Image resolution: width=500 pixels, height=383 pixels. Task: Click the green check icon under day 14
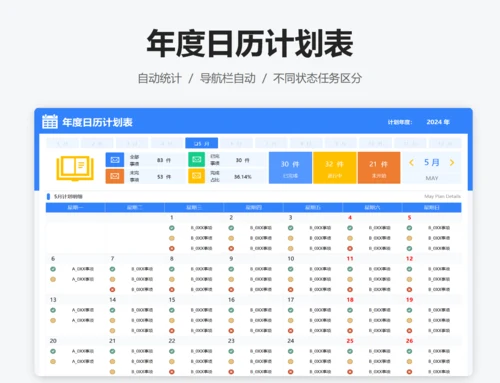112,310
